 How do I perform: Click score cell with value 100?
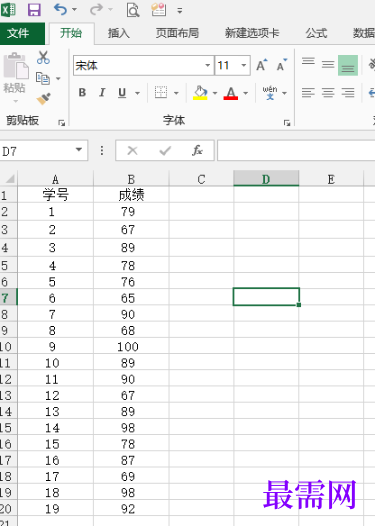pos(131,347)
